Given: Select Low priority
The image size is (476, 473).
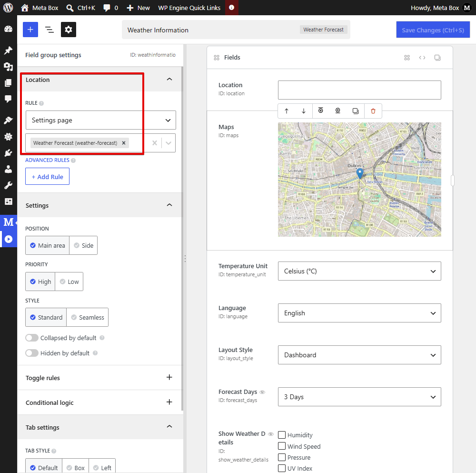Looking at the screenshot, I should coord(69,282).
